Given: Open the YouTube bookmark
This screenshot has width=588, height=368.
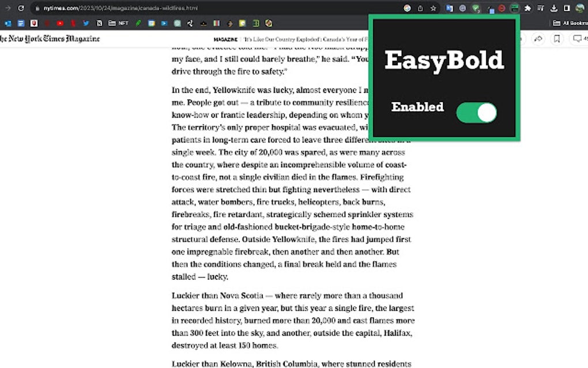Looking at the screenshot, I should (x=60, y=23).
